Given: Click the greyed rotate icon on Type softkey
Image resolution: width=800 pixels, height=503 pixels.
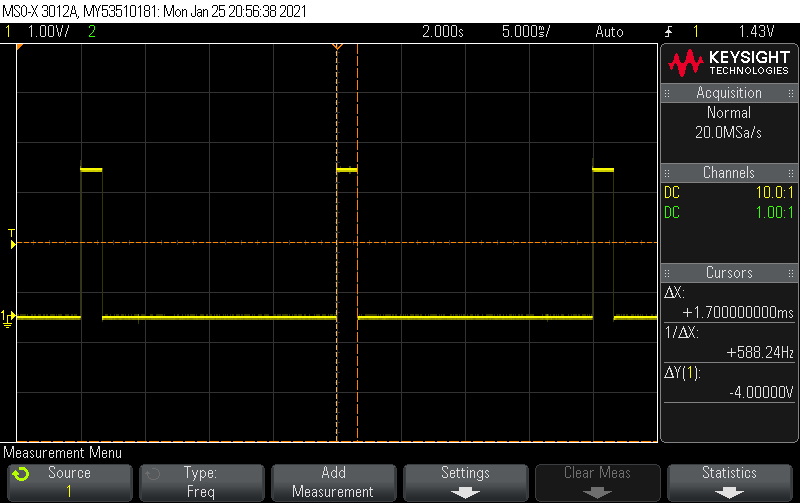Looking at the screenshot, I should pyautogui.click(x=153, y=474).
